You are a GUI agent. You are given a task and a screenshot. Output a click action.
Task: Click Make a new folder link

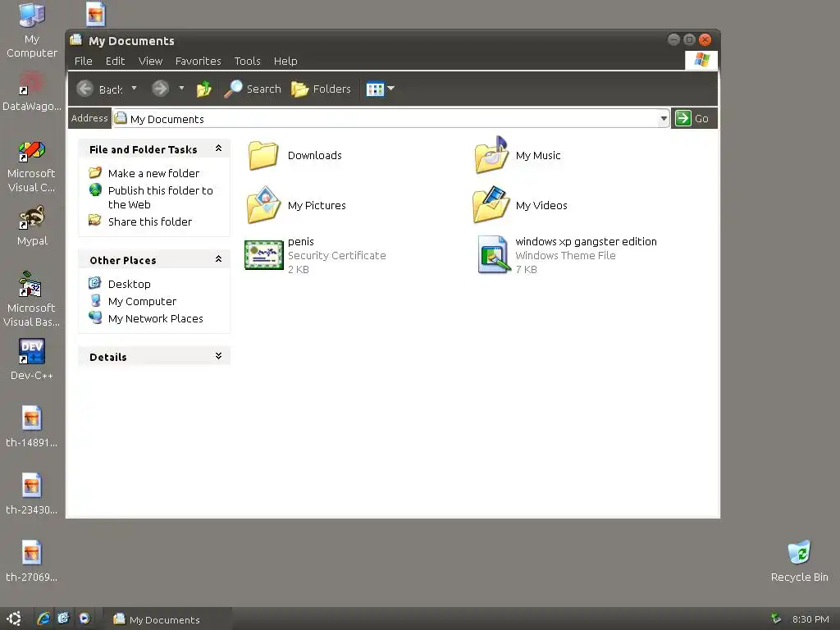(x=153, y=173)
